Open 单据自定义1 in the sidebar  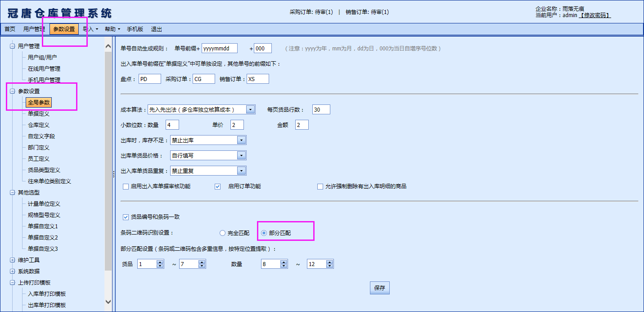click(43, 226)
